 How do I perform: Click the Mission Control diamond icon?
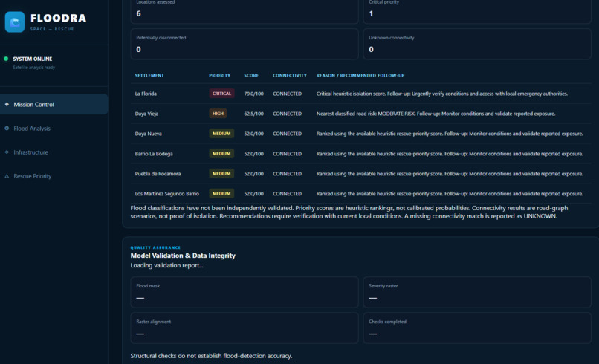(7, 104)
